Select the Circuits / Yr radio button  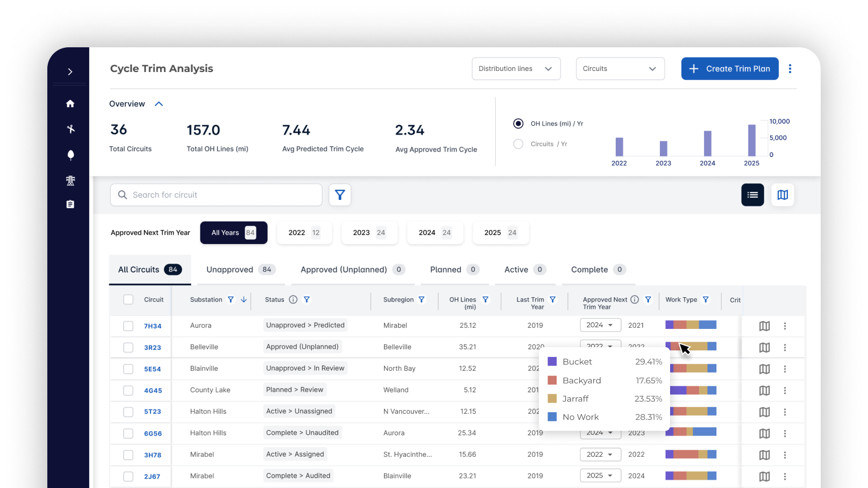518,144
